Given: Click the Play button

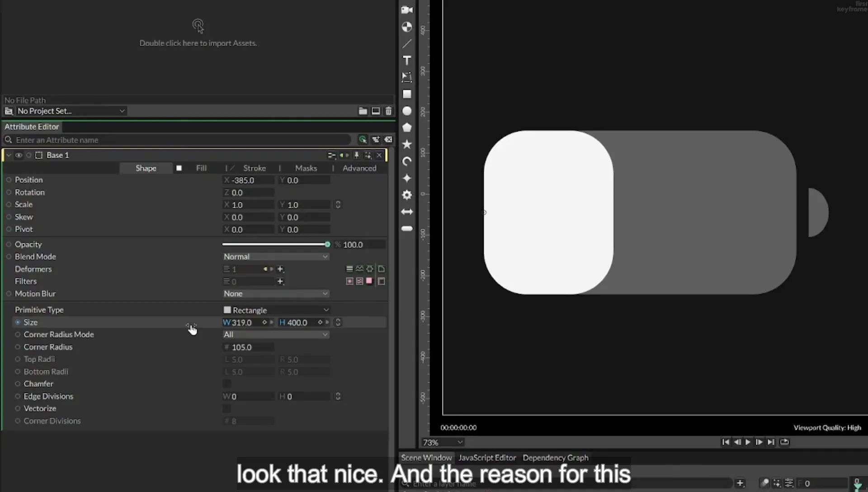Looking at the screenshot, I should pos(748,442).
